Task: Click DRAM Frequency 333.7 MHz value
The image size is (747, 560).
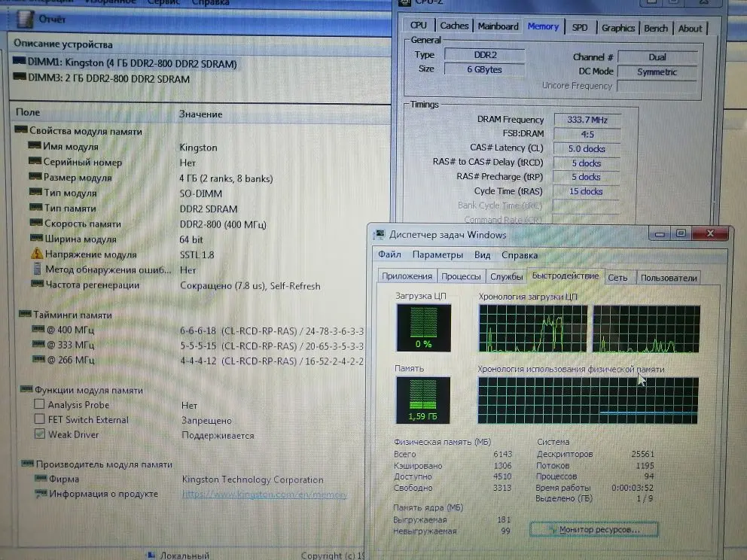Action: pyautogui.click(x=587, y=120)
